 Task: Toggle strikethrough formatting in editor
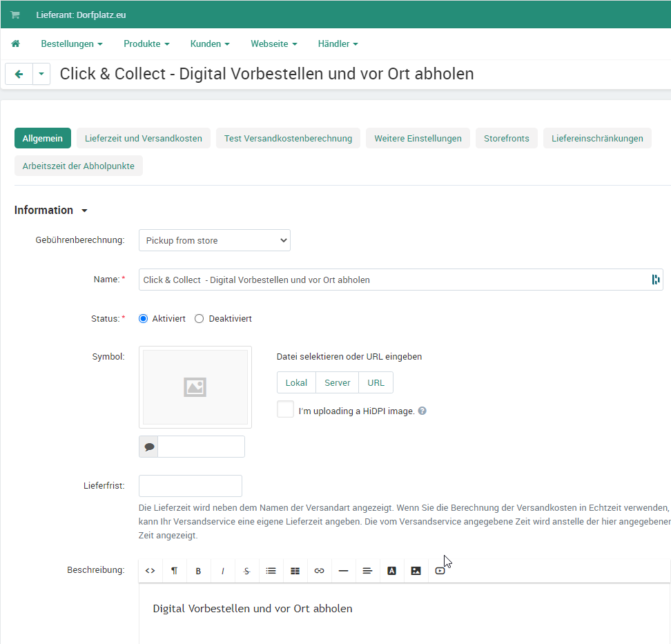pyautogui.click(x=246, y=571)
